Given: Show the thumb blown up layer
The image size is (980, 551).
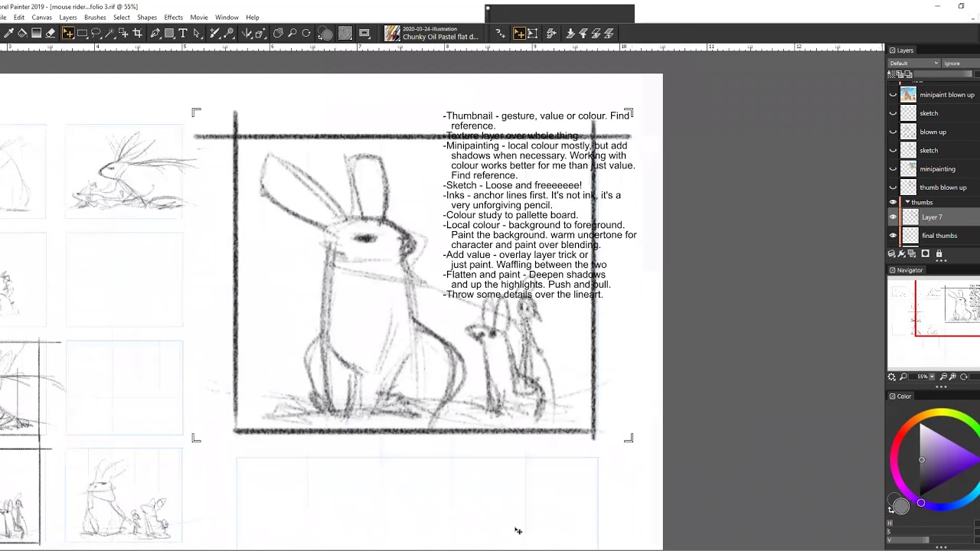Looking at the screenshot, I should [893, 187].
